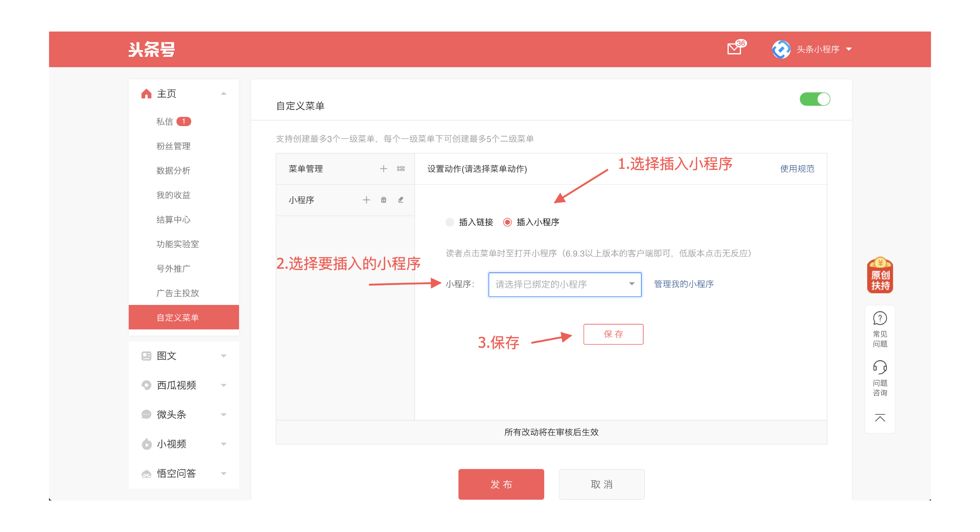Expand the 悟空问答 section arrow

(223, 473)
